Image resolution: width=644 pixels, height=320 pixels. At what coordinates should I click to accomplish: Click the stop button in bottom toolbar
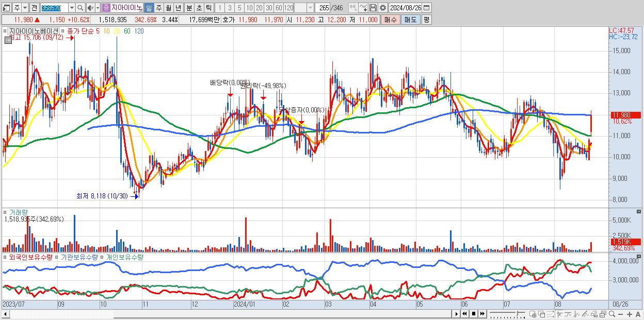point(474,314)
